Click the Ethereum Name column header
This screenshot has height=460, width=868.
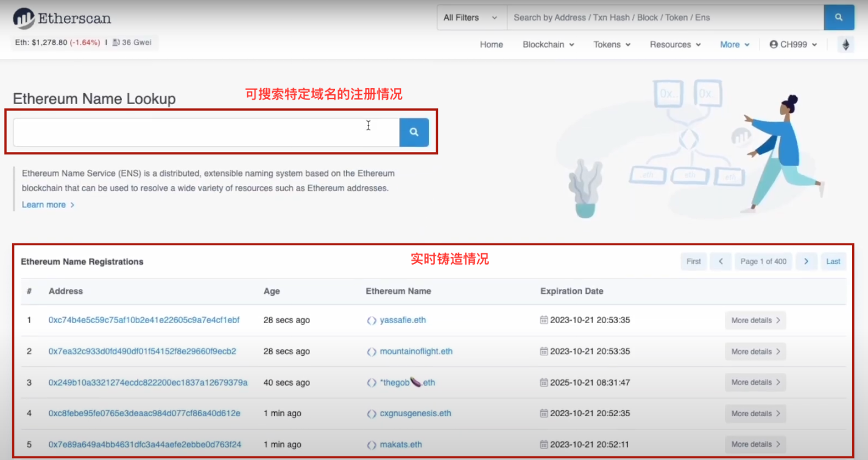click(x=398, y=291)
